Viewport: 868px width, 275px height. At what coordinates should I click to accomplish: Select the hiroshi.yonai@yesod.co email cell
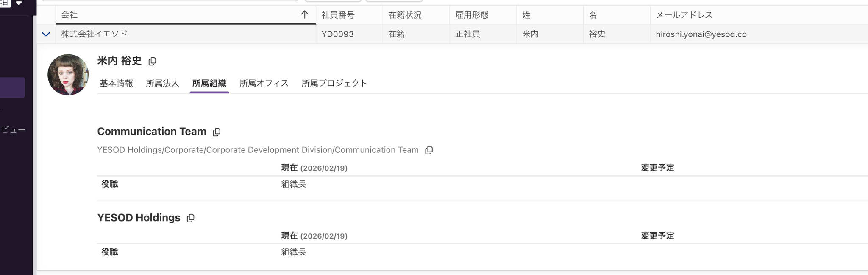[701, 34]
